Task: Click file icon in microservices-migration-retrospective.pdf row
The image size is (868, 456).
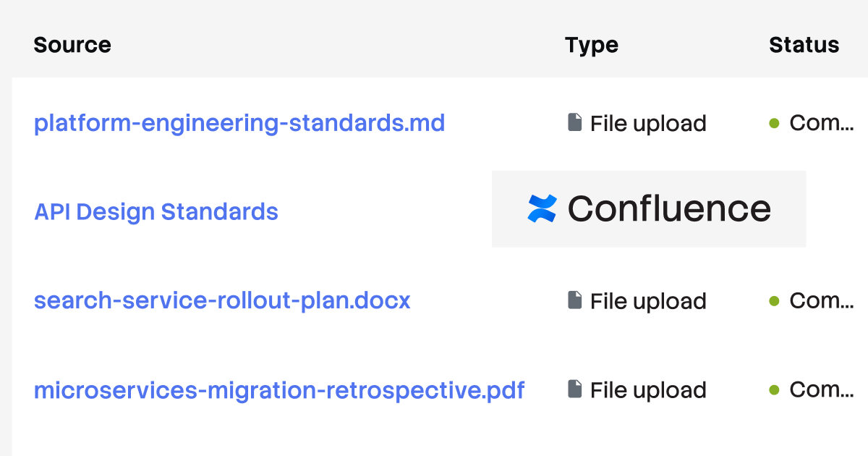Action: [x=575, y=389]
